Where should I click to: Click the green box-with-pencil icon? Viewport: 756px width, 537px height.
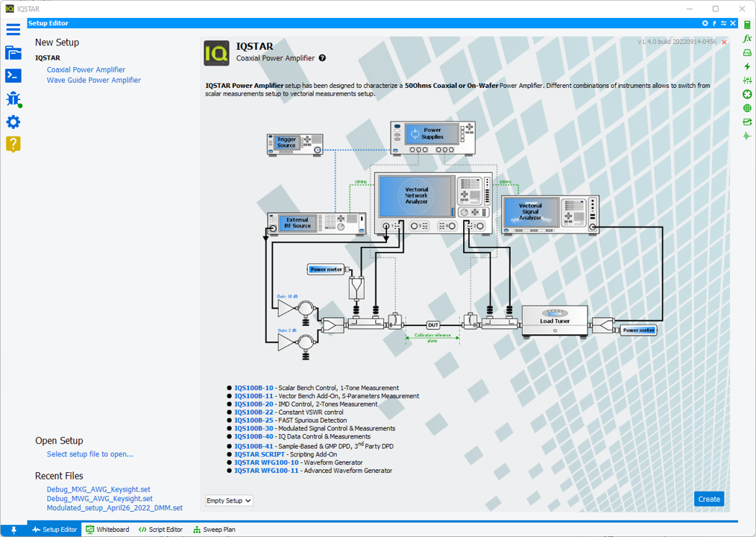click(747, 122)
